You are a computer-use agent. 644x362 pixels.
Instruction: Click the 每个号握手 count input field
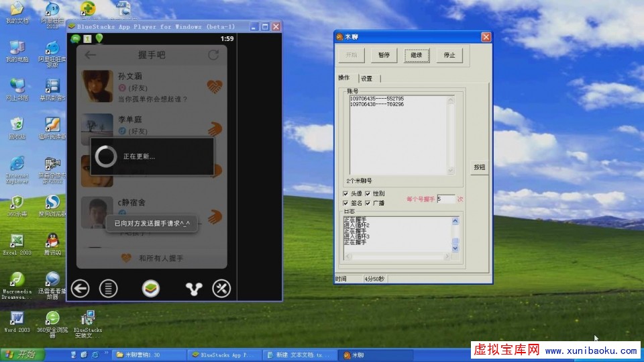click(x=445, y=199)
